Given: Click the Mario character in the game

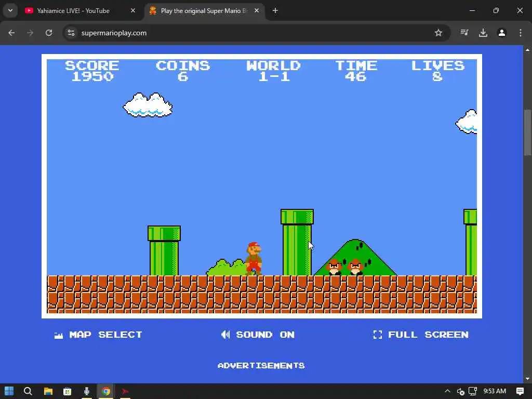Looking at the screenshot, I should [254, 259].
